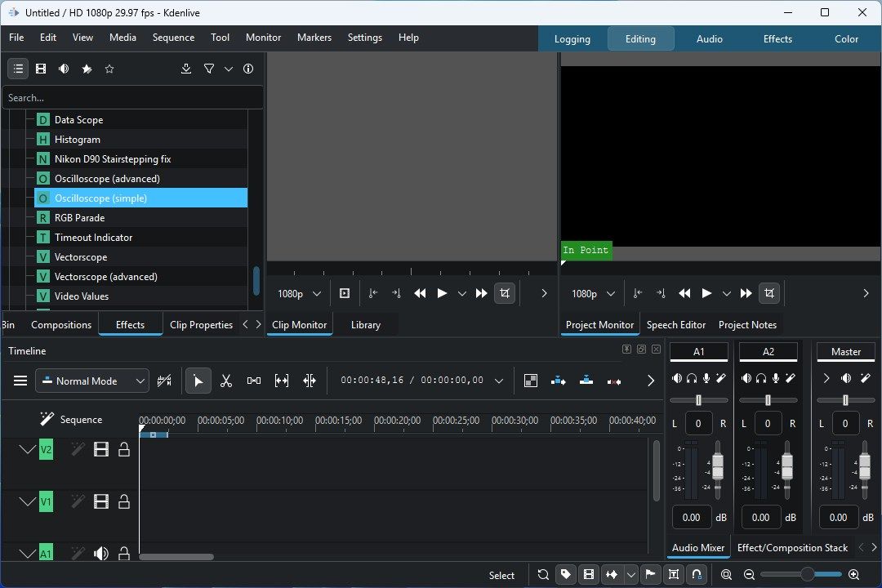Screen dimensions: 882x588
Task: Open the Sequence menu
Action: 173,37
